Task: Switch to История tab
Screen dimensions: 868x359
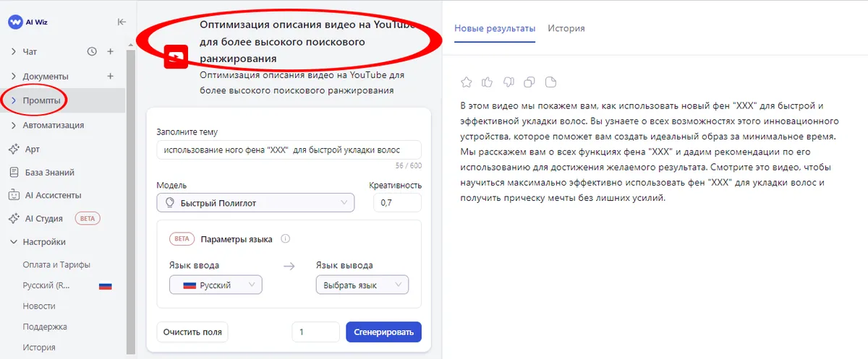Action: tap(566, 28)
